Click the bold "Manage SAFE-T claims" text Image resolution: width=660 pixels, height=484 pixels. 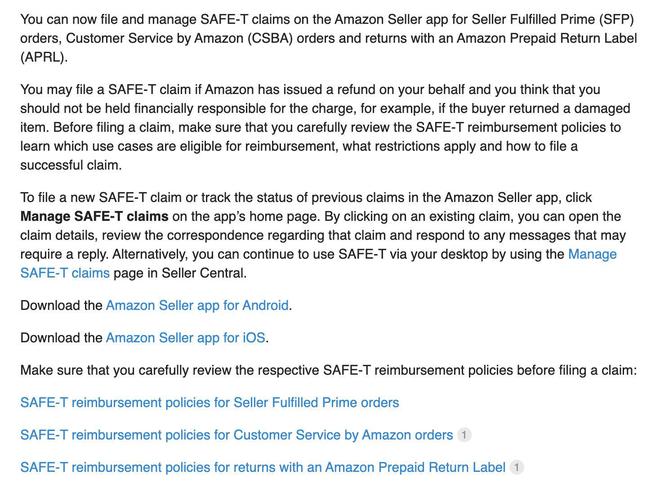pos(94,216)
